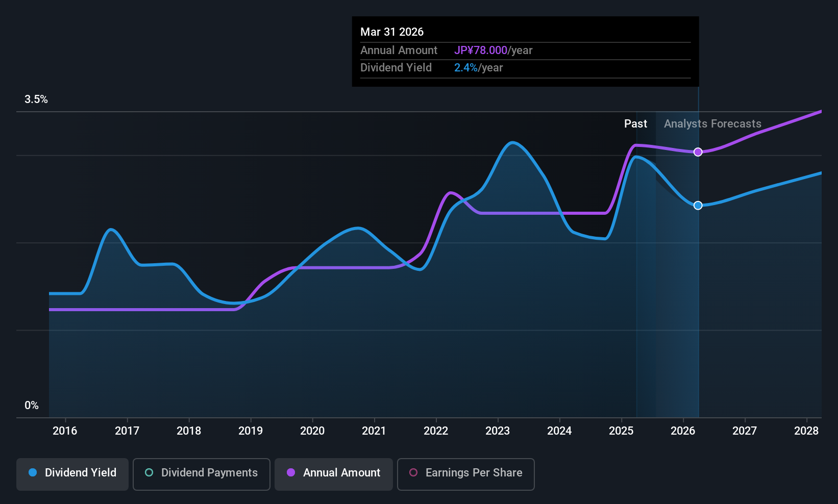Click the 2.4%/year tooltip value
This screenshot has height=504, width=838.
point(479,68)
